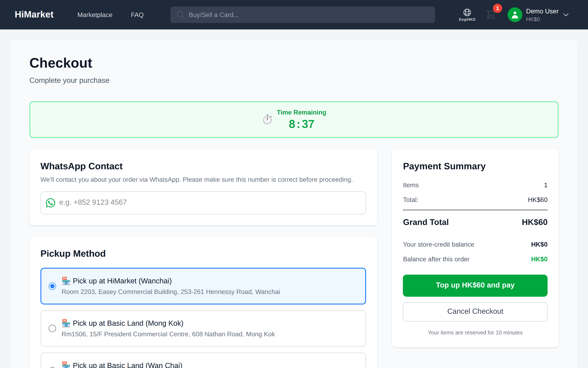The image size is (588, 368).
Task: Click the Grand Total HK$60 amount
Action: (x=534, y=222)
